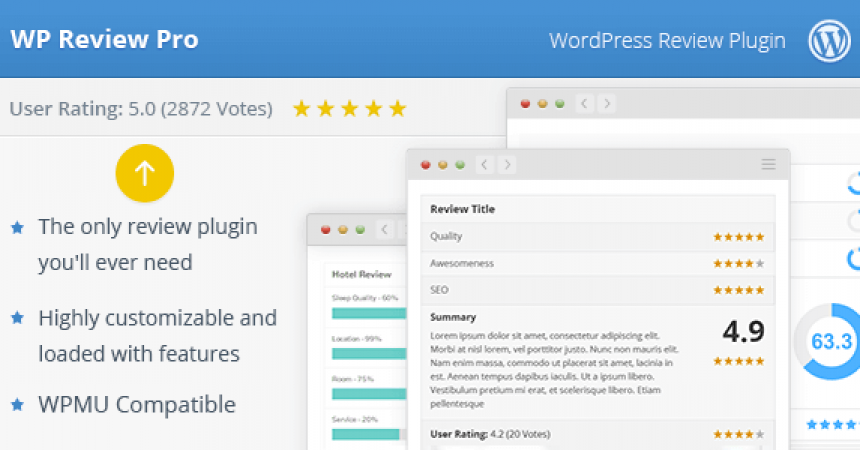The width and height of the screenshot is (860, 450).
Task: Click 'Highly customizable and loaded with features' text
Action: pos(157,336)
